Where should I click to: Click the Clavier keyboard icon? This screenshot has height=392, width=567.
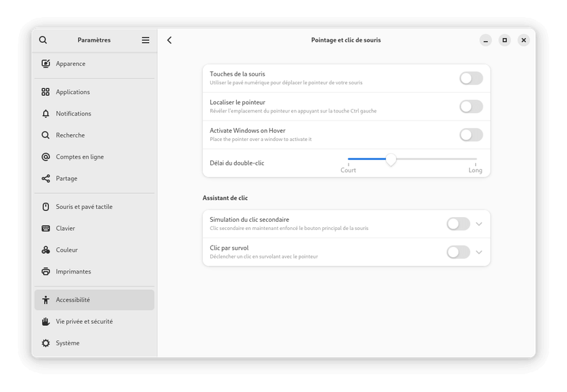(x=46, y=228)
